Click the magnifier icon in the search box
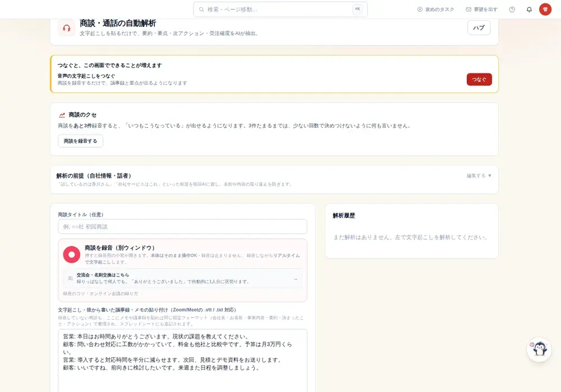561x392 pixels. click(x=201, y=10)
